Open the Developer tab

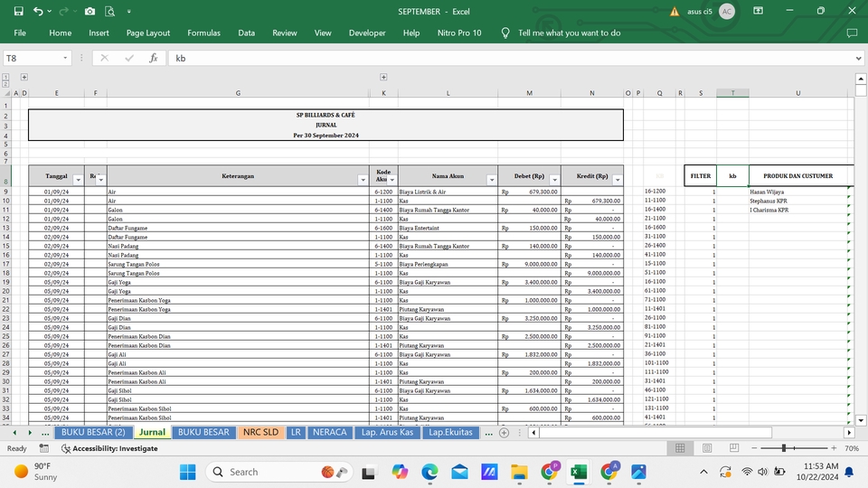tap(367, 33)
